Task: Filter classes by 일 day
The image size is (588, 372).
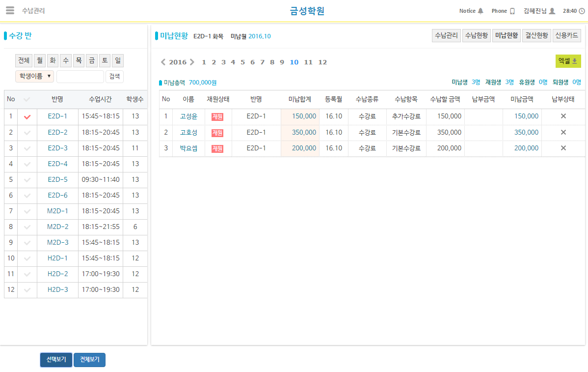Action: [x=118, y=60]
